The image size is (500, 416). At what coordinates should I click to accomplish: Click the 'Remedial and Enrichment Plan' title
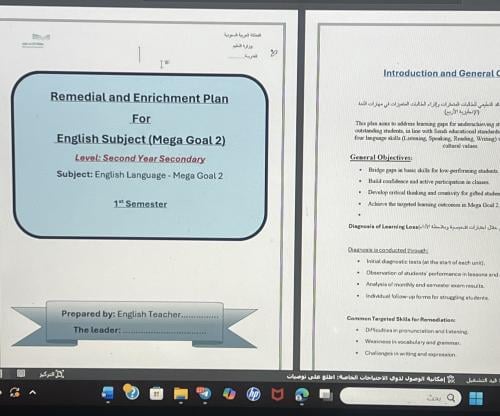pyautogui.click(x=139, y=97)
